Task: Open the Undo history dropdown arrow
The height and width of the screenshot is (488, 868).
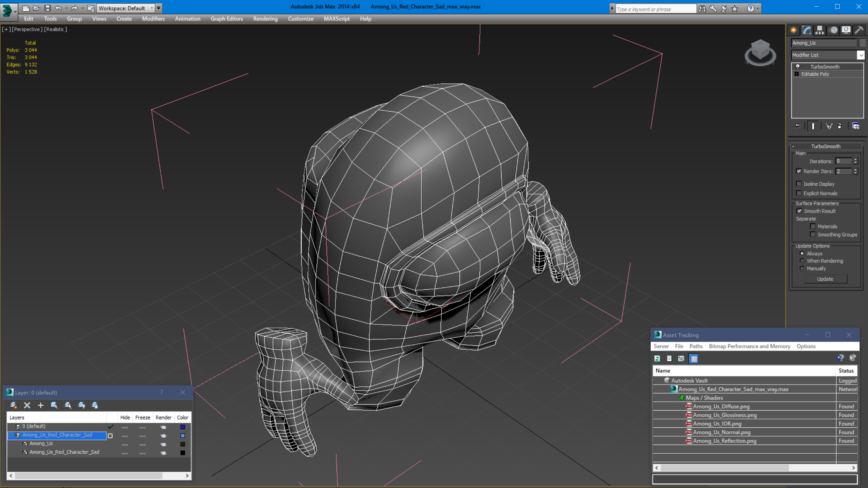Action: (x=66, y=8)
